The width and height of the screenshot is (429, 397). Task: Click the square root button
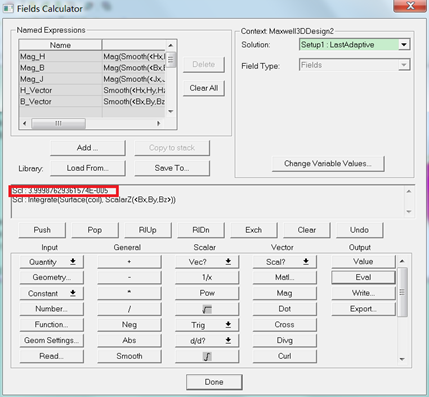(207, 309)
